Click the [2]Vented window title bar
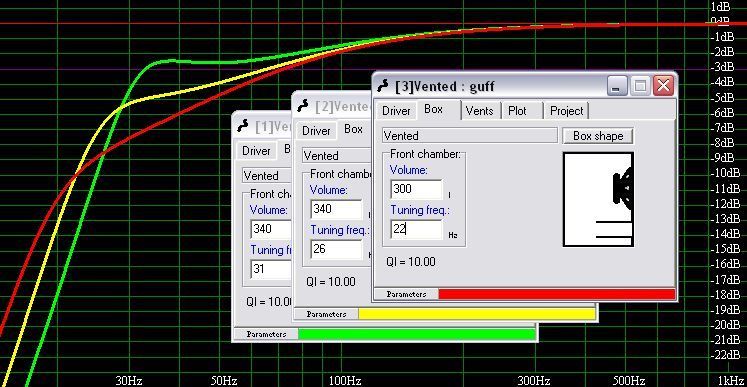Viewport: 747px width, 387px height. [333, 105]
